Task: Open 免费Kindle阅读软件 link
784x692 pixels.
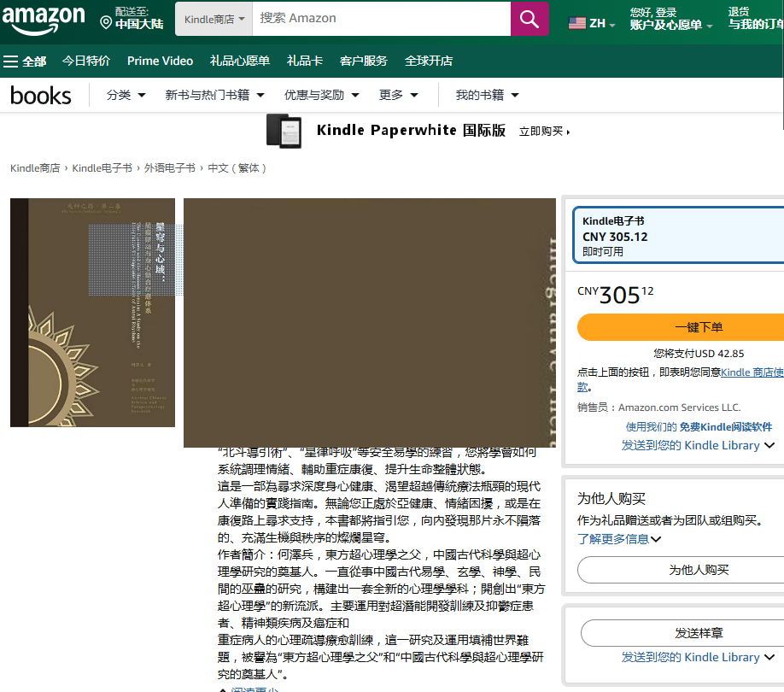Action: (726, 427)
